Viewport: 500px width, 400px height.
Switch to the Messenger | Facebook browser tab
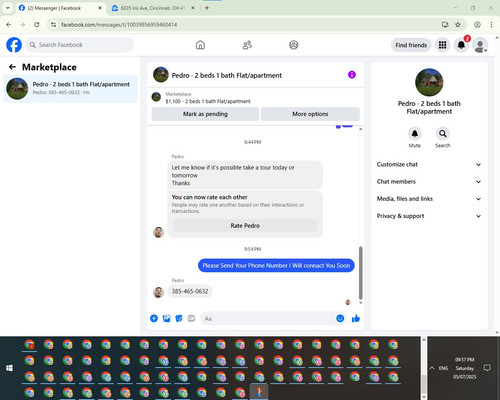[60, 8]
